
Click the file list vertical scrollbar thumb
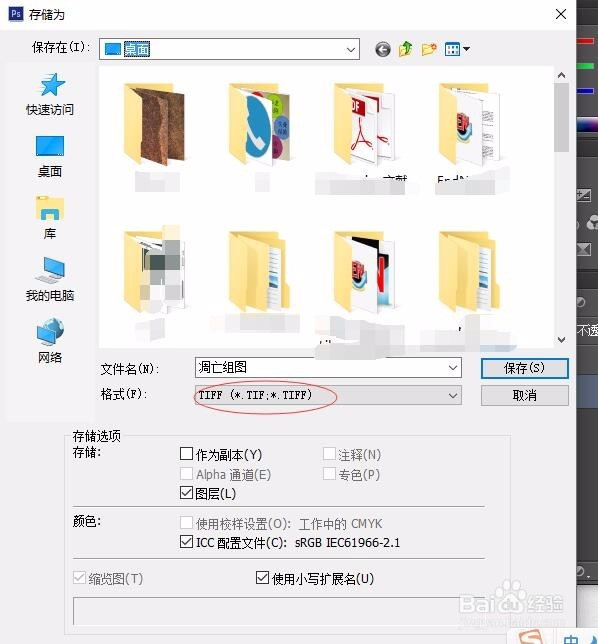click(x=561, y=117)
